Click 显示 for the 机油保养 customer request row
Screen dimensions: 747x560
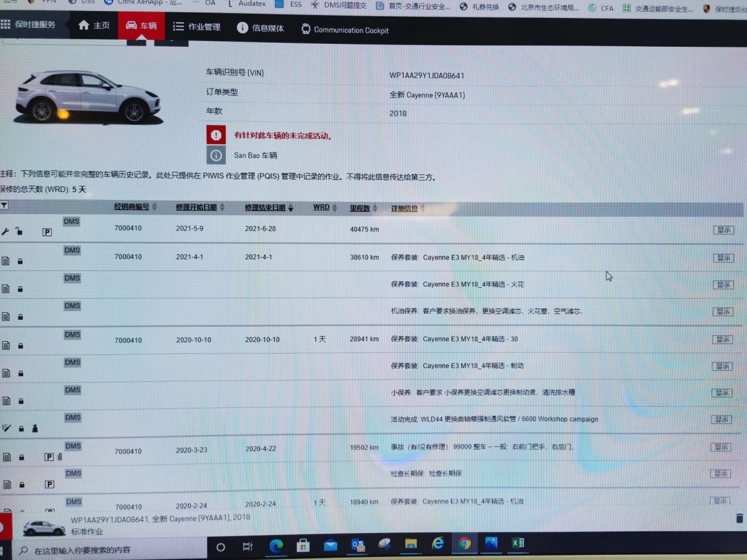(x=723, y=311)
